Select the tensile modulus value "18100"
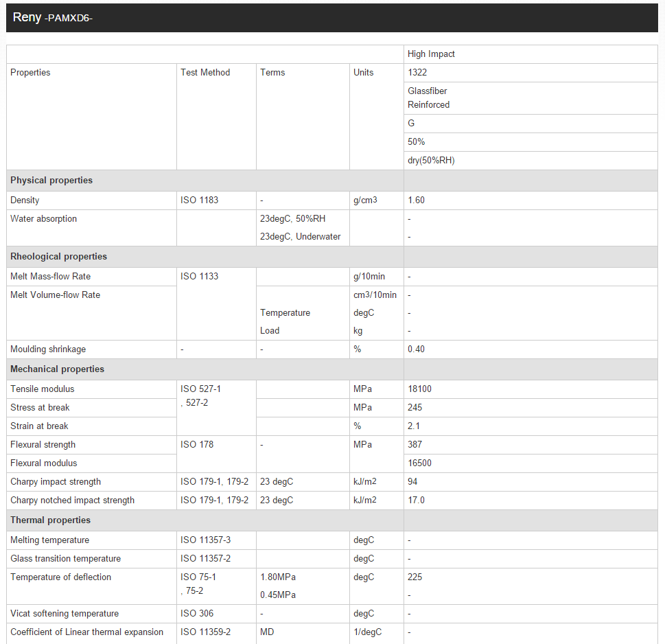This screenshot has width=665, height=644. coord(419,389)
